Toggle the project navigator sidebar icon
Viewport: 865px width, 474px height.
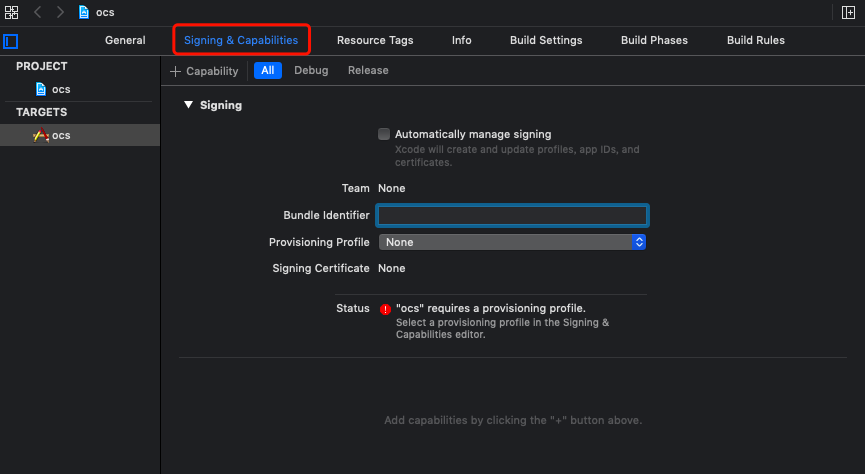[11, 41]
